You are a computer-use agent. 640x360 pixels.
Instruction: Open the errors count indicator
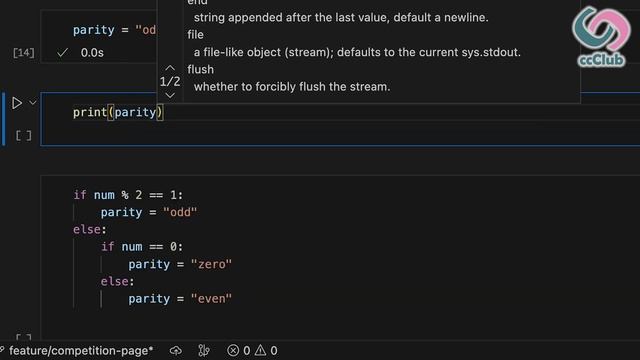[x=239, y=351]
